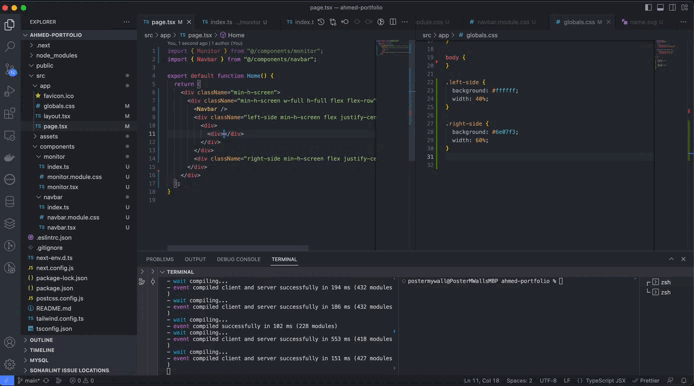Open the Explorer view in activity bar

click(x=9, y=25)
